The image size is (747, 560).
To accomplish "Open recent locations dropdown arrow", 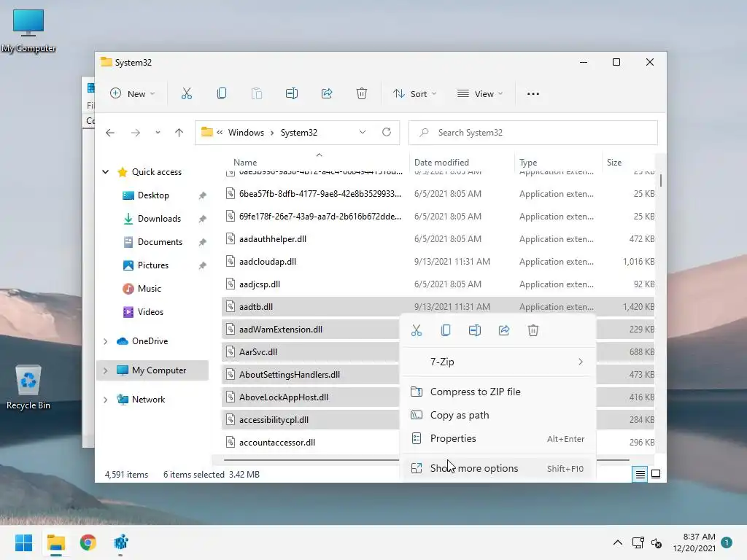I will point(158,133).
